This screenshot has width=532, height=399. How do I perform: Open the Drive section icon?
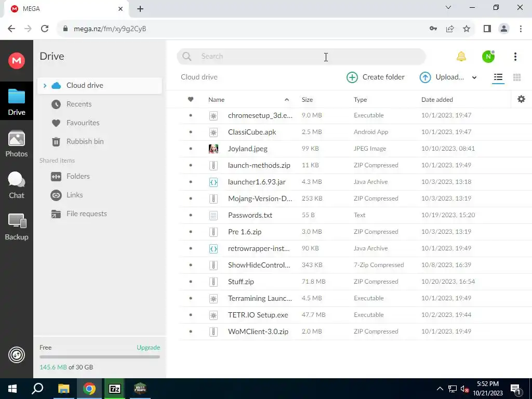tap(16, 101)
